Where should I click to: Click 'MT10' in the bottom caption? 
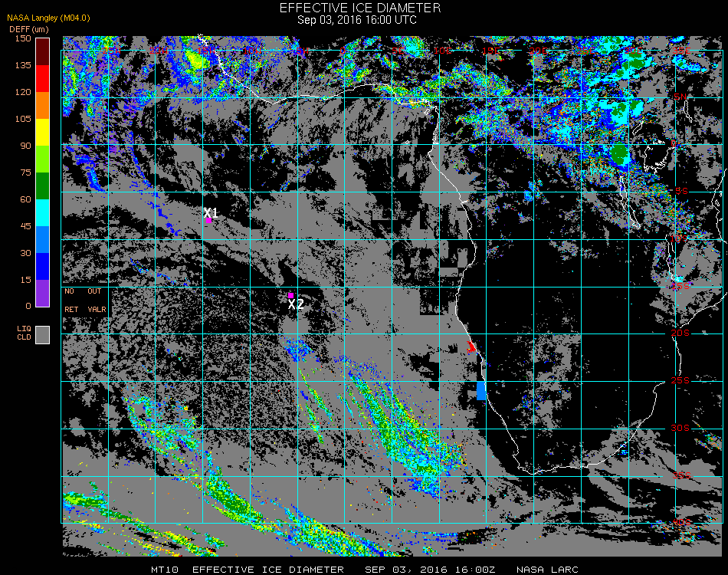pyautogui.click(x=164, y=570)
